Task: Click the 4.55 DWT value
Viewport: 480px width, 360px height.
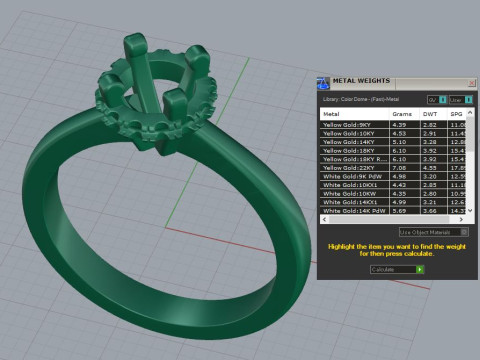Action: (430, 168)
